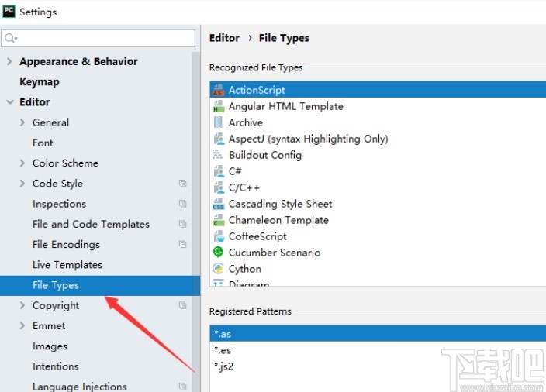Collapse the Editor settings section
The image size is (546, 392).
pos(9,102)
